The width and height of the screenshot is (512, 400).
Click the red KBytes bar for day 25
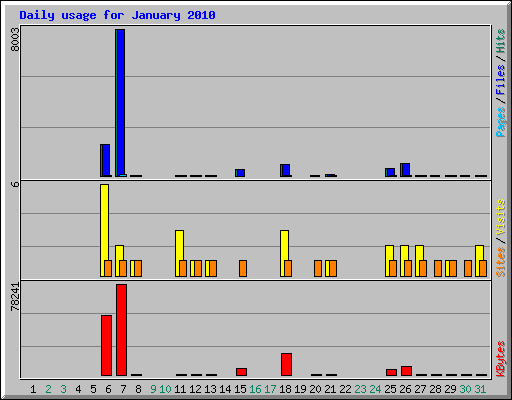click(x=392, y=373)
